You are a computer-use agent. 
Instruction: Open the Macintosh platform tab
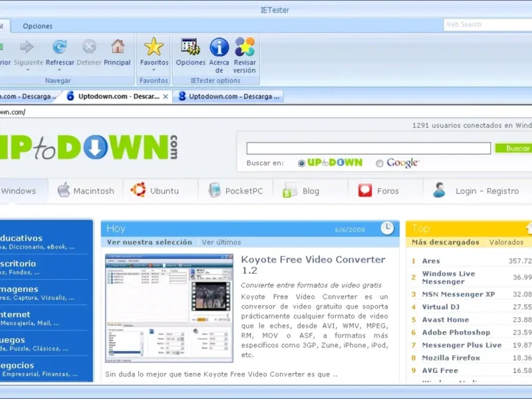pyautogui.click(x=86, y=191)
